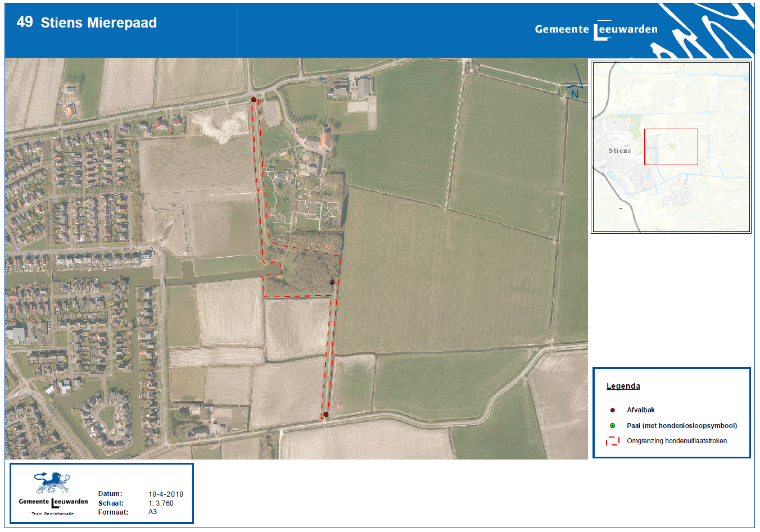
Task: Select the title '49 Stiens Mierepaad'
Action: point(87,22)
